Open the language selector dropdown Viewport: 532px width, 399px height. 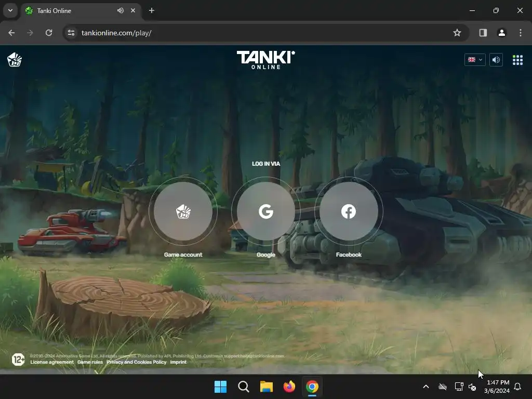pos(475,60)
